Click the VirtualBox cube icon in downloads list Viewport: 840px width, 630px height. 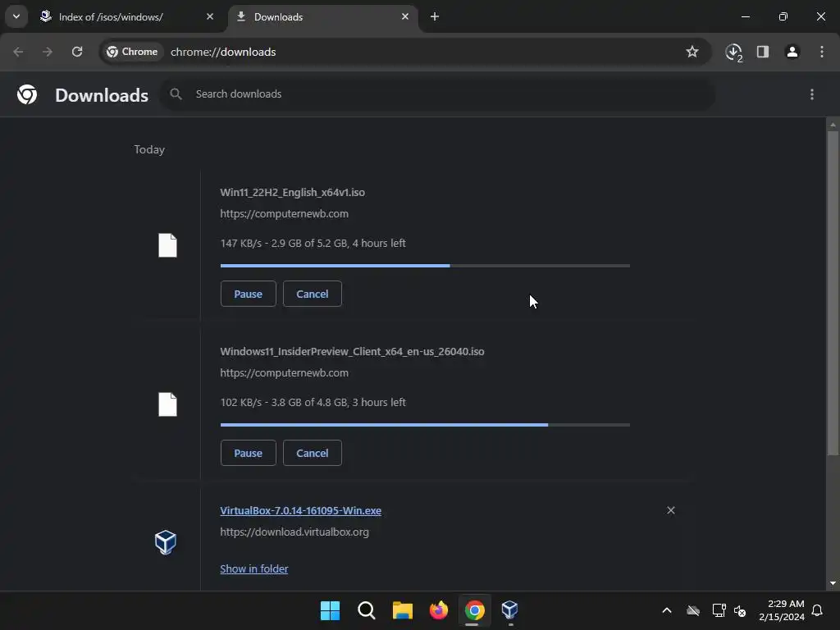[x=166, y=542]
